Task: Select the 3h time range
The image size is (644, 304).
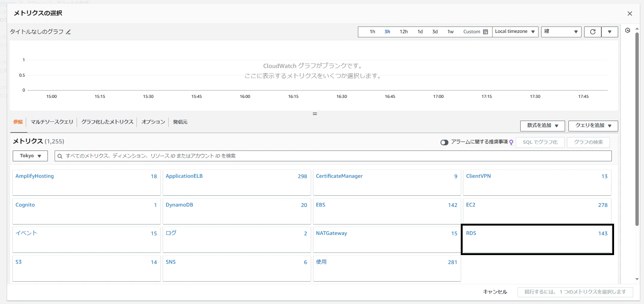Action: [387, 32]
